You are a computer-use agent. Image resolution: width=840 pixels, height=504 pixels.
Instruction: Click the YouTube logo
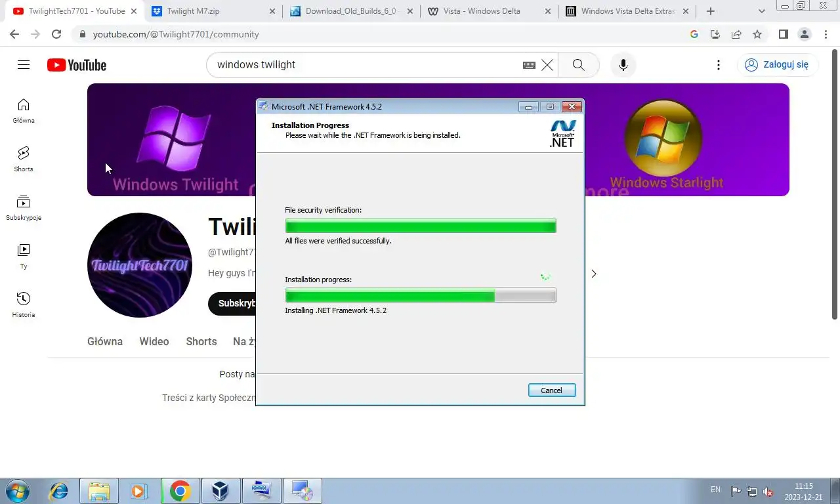(x=77, y=65)
